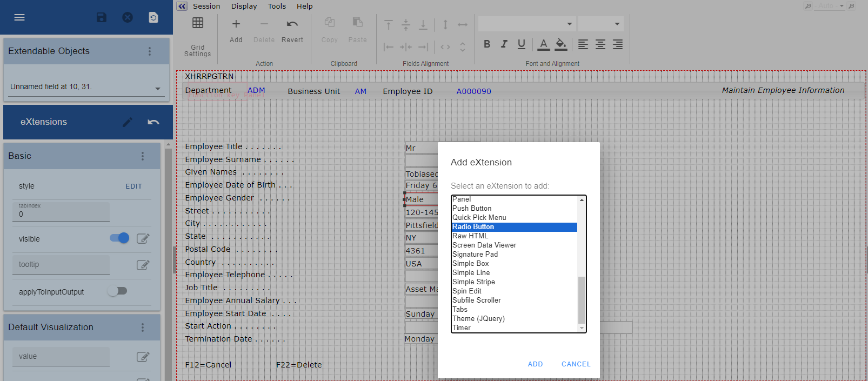
Task: Open the Tools menu
Action: click(x=277, y=6)
